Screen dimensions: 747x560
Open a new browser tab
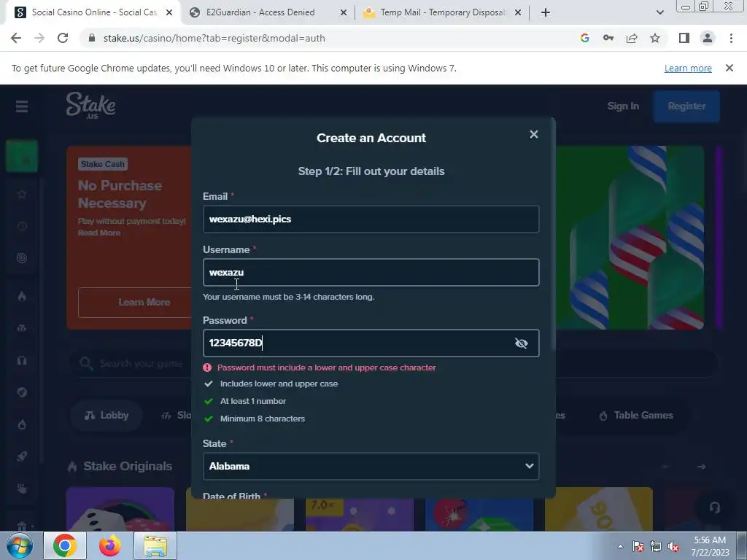546,12
